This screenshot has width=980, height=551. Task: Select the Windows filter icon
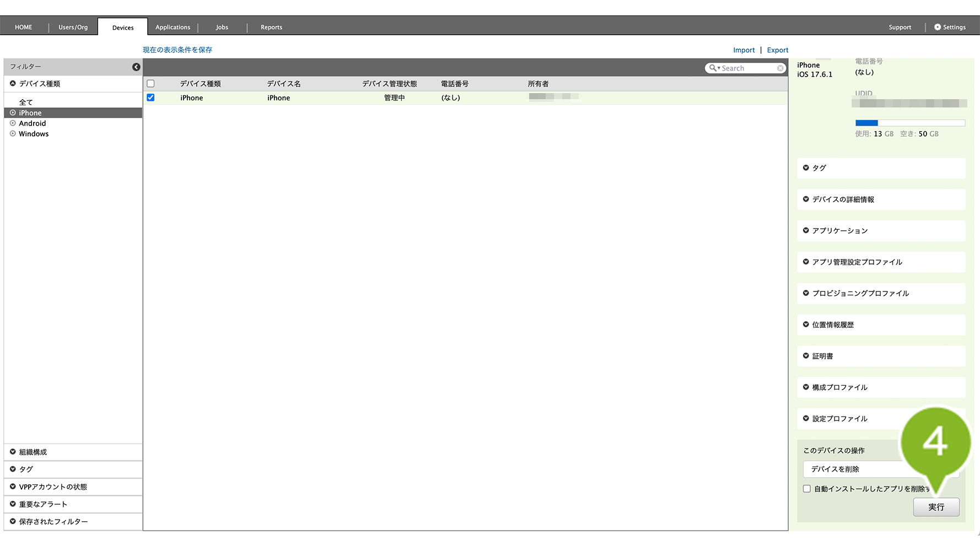[x=13, y=134]
